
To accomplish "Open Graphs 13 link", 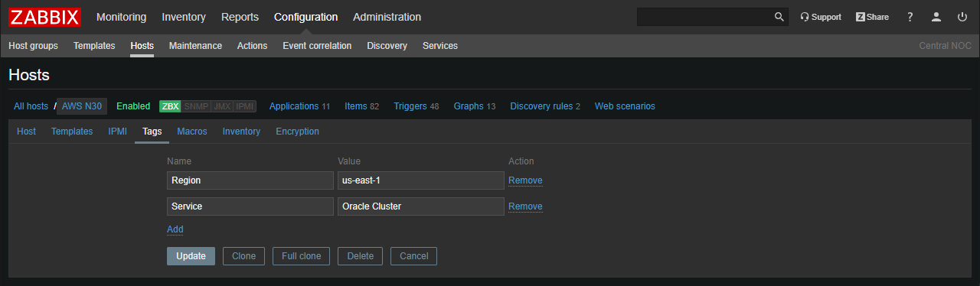I will [x=475, y=106].
